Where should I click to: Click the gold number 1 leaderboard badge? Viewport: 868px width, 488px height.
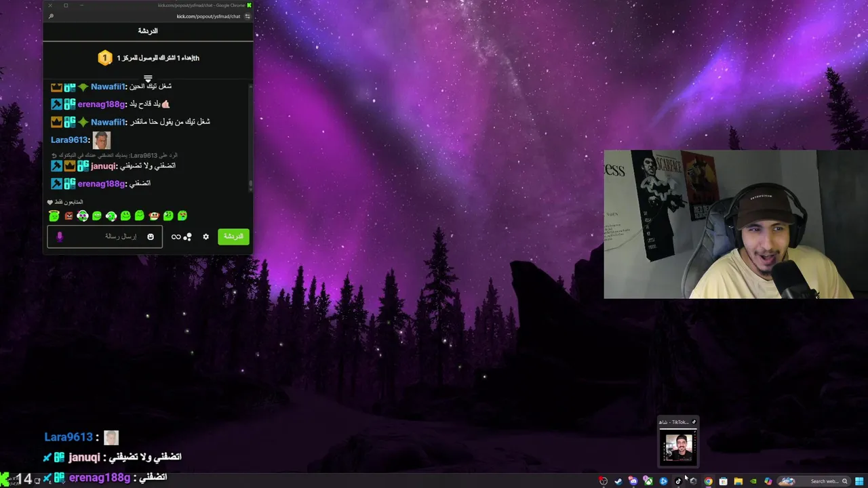(104, 58)
